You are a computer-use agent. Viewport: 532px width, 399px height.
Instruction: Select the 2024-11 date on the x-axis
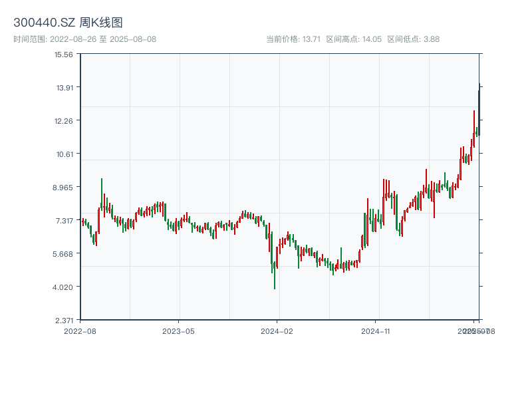point(376,331)
